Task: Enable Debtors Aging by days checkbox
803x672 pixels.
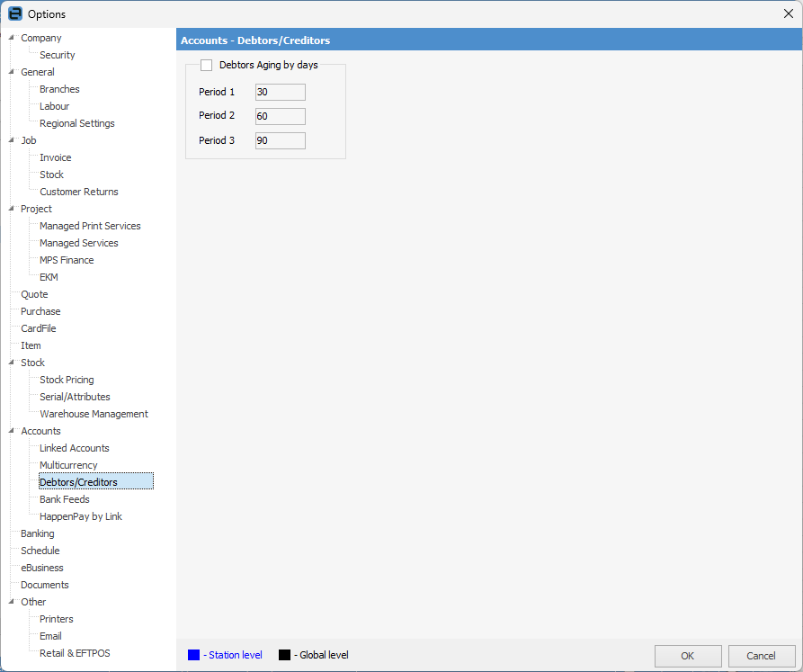Action: tap(207, 65)
